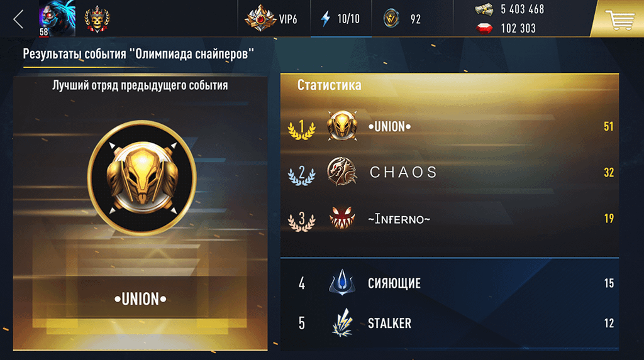
Task: Go back with the left arrow
Action: (18, 19)
